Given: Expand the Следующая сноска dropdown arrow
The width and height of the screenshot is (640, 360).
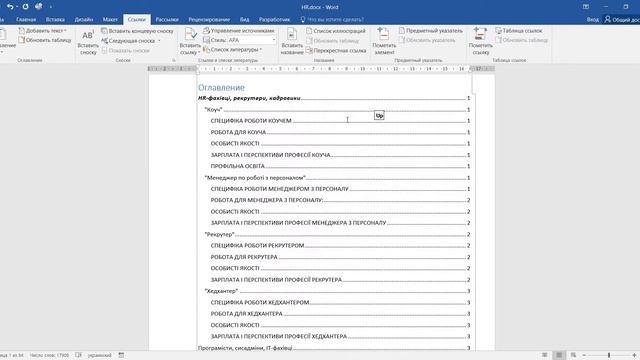Looking at the screenshot, I should 159,41.
